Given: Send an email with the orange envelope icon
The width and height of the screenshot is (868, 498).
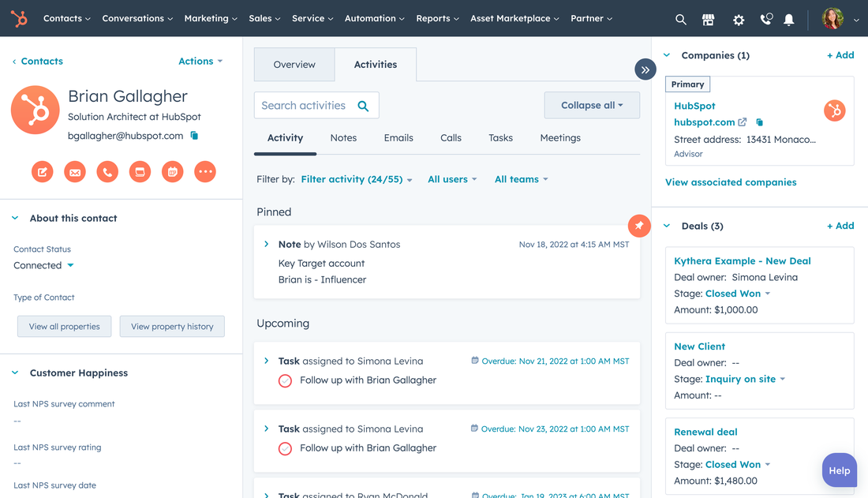Looking at the screenshot, I should (x=75, y=172).
